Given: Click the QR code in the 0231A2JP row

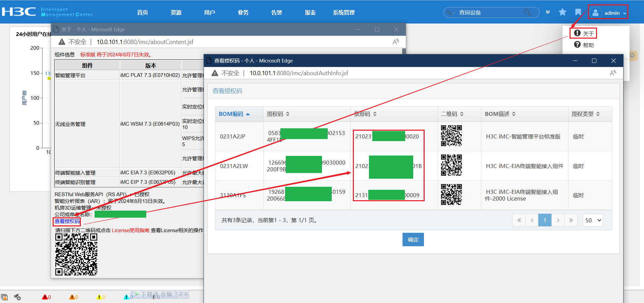Looking at the screenshot, I should (x=451, y=136).
